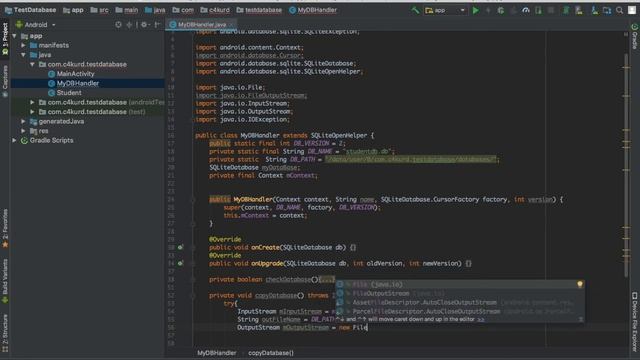Open the Structure tool window sidebar
This screenshot has width=640, height=360.
5,333
